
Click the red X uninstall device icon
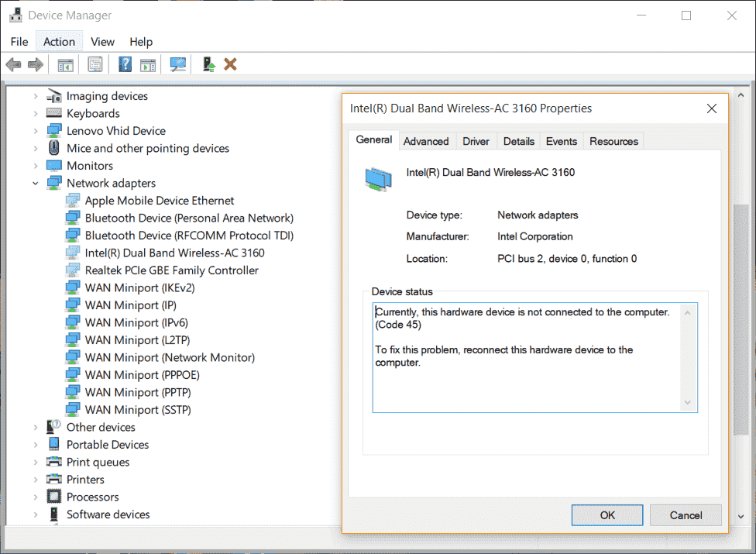click(230, 64)
